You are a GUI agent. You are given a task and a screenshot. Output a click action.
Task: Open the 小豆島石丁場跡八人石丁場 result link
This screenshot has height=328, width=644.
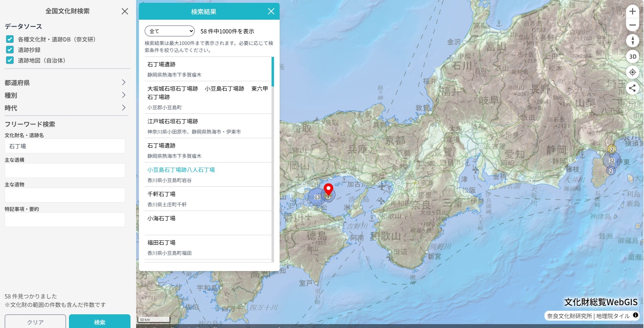point(181,169)
